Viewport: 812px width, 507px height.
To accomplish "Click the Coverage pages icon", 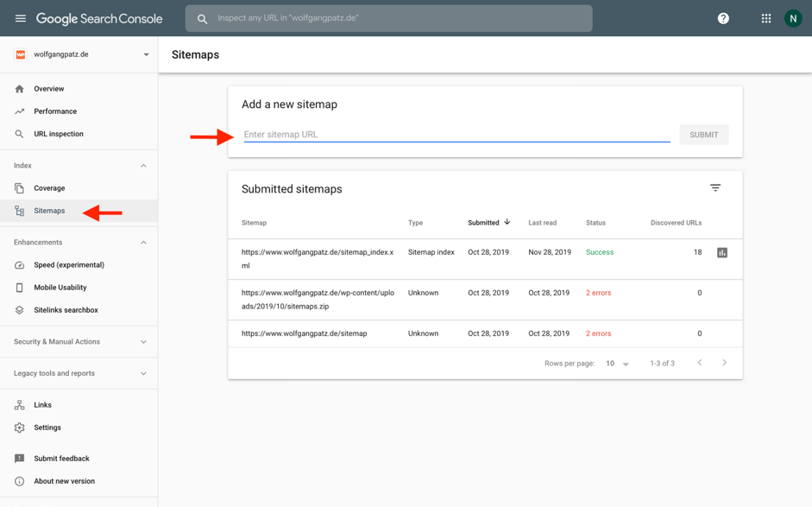I will [19, 188].
